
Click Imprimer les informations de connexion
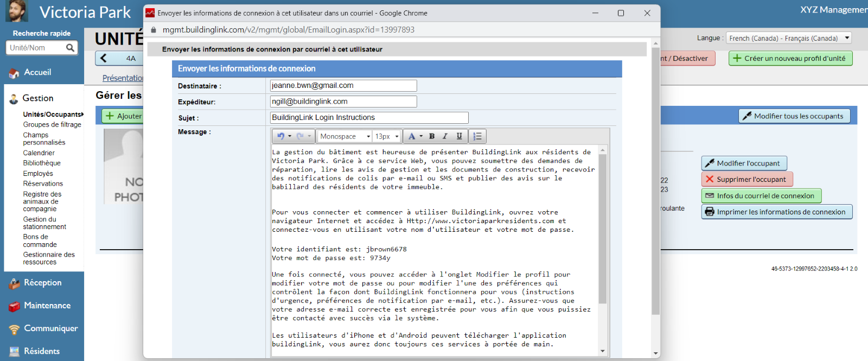(777, 212)
